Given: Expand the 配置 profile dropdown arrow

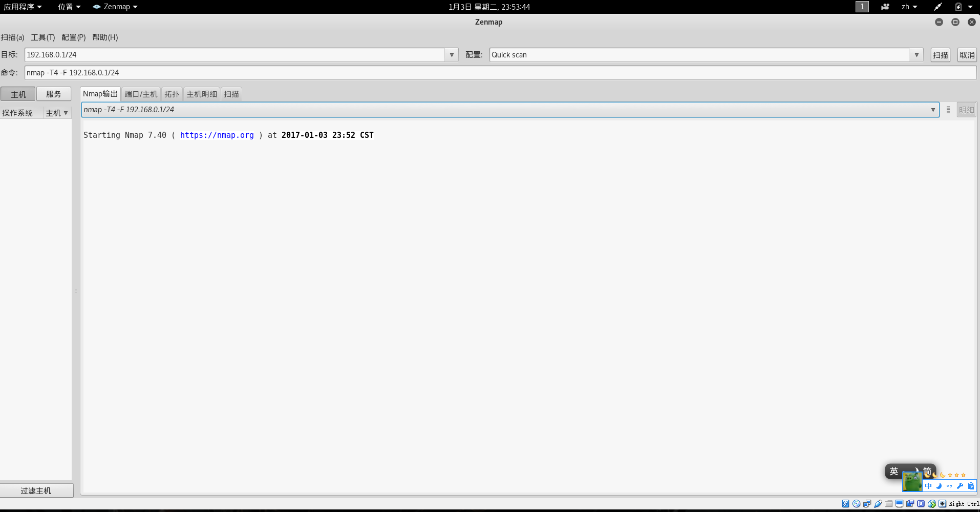Looking at the screenshot, I should [x=917, y=55].
